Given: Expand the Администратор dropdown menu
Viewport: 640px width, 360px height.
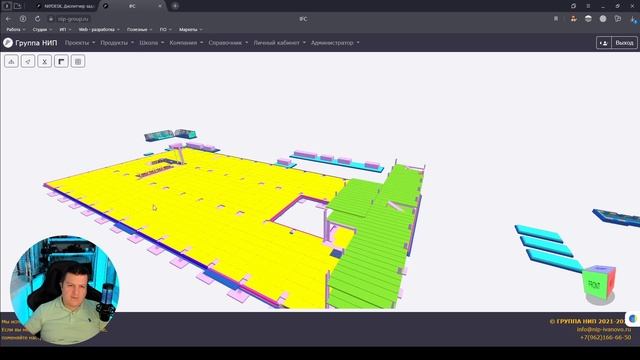Looking at the screenshot, I should click(335, 43).
